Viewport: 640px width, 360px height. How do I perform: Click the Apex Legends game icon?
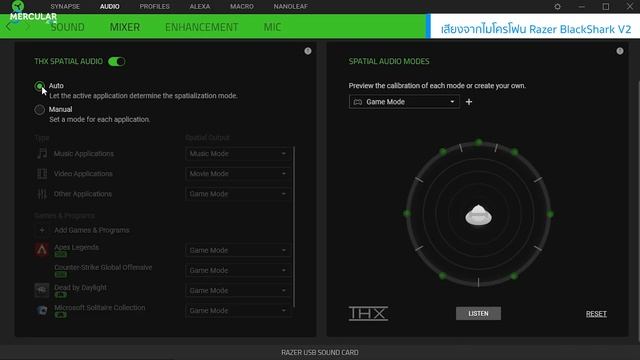click(42, 250)
